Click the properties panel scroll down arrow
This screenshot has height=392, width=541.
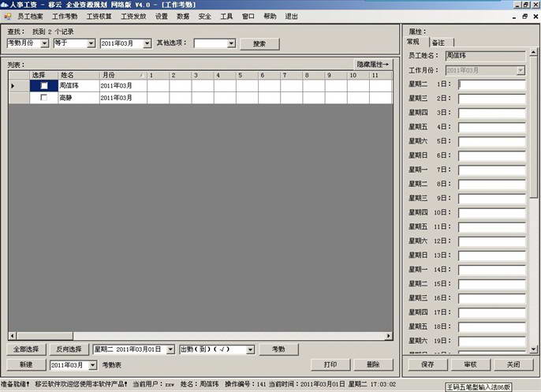(x=533, y=349)
